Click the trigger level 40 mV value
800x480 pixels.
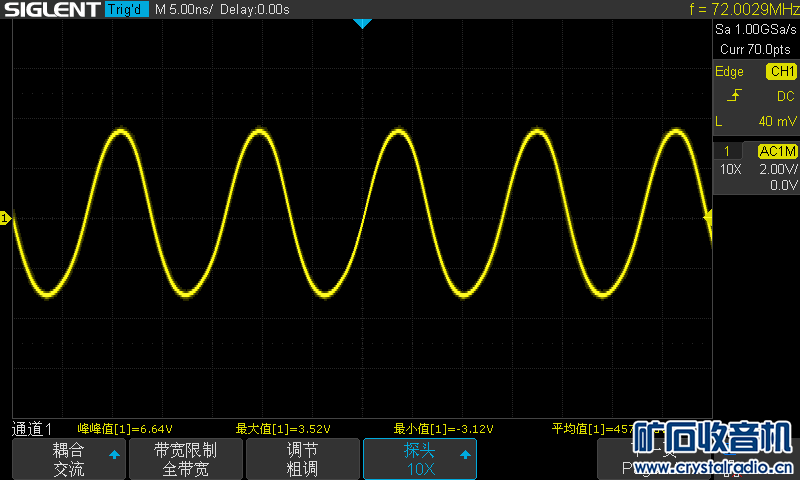(778, 121)
